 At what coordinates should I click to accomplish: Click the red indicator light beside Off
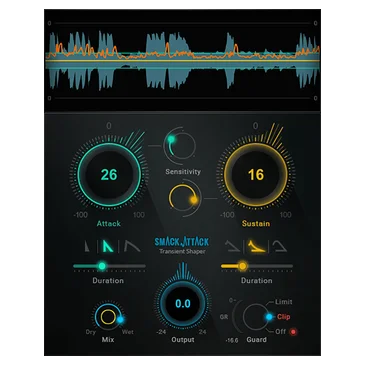point(293,332)
